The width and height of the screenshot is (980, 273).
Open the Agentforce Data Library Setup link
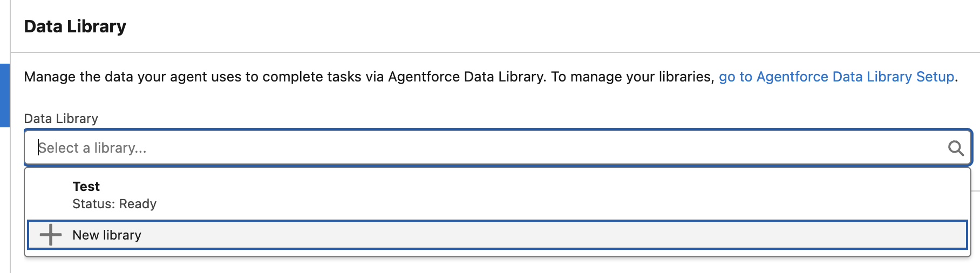click(x=836, y=77)
